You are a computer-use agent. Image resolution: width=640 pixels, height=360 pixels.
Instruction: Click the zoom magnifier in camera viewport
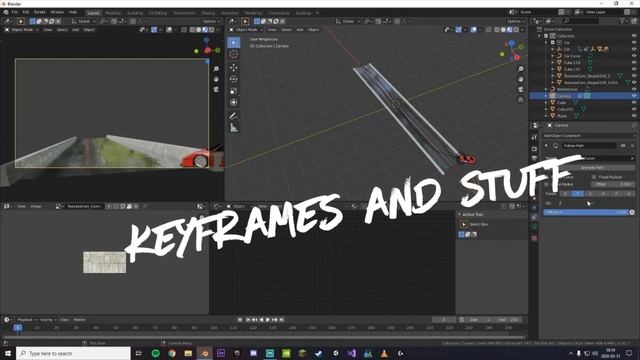coord(216,69)
